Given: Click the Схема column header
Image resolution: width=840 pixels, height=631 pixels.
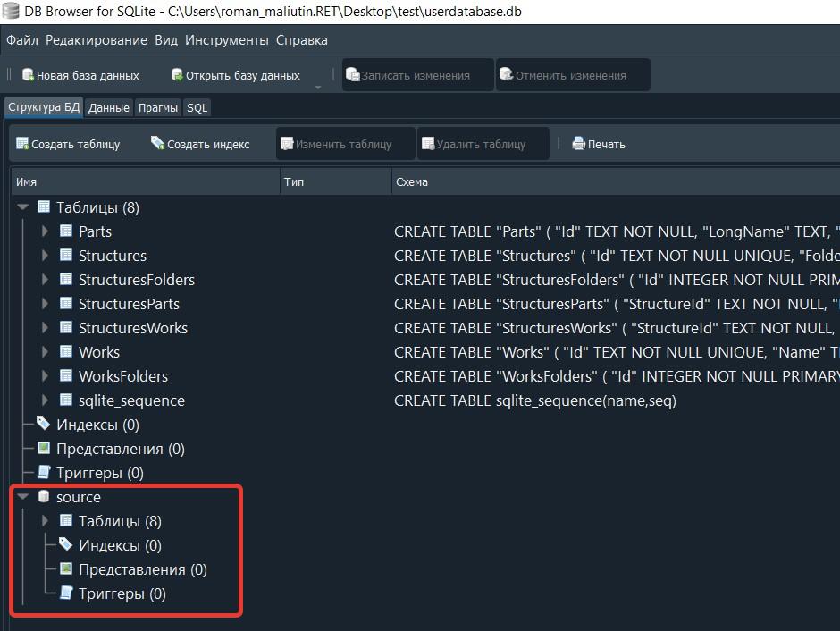Looking at the screenshot, I should point(616,181).
